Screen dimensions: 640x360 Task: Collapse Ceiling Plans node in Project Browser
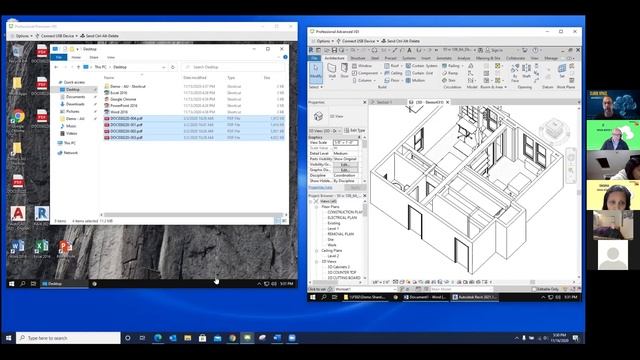coord(316,251)
